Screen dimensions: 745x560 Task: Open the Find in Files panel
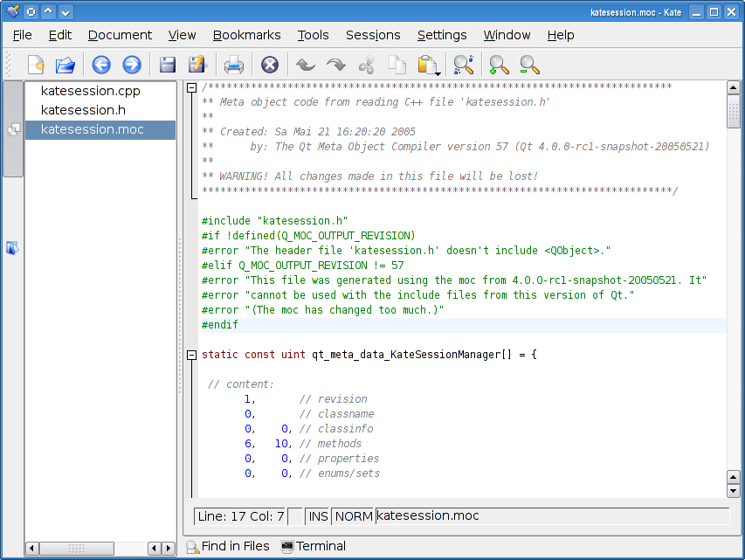coord(228,546)
